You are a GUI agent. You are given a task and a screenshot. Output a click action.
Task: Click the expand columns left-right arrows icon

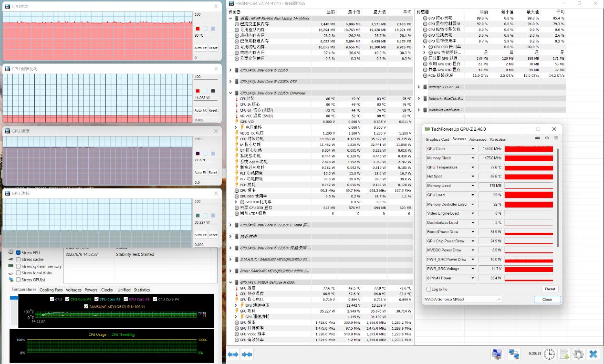(x=233, y=354)
